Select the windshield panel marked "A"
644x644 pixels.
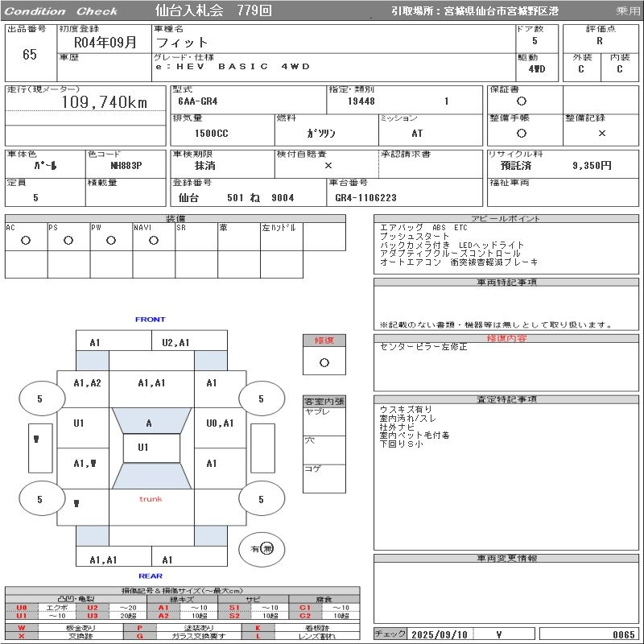point(149,423)
